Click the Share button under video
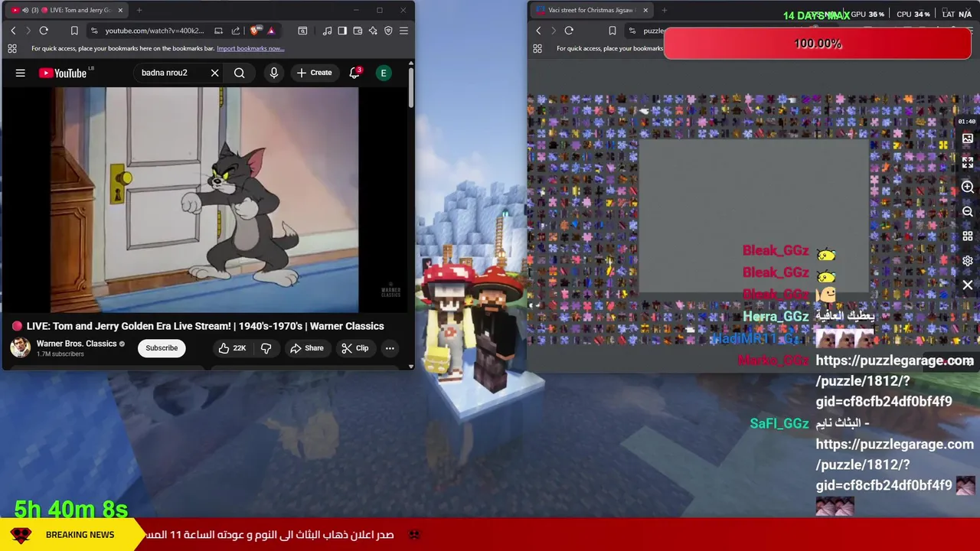Screen dimensions: 980x551 [306, 348]
